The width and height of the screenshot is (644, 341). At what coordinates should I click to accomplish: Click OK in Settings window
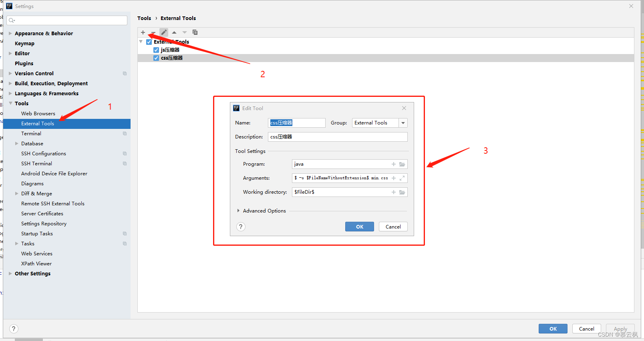pos(553,329)
